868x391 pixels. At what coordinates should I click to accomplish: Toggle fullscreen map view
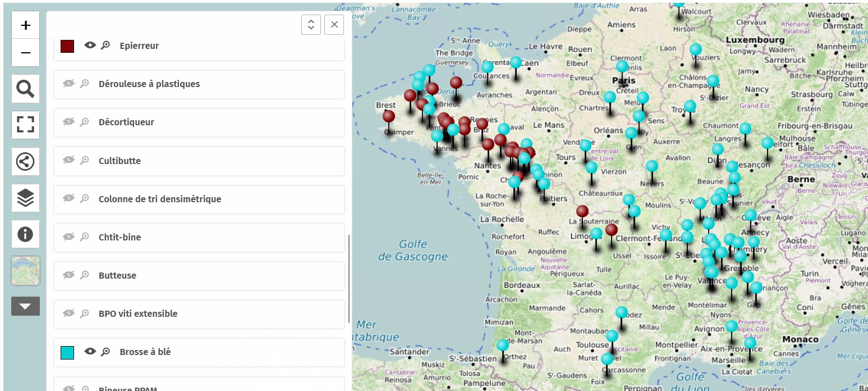(x=25, y=125)
